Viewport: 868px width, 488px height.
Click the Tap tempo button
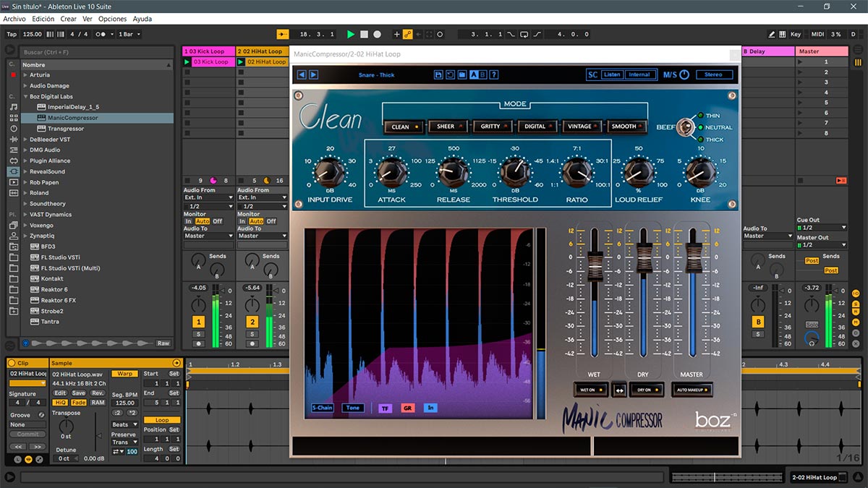[12, 34]
